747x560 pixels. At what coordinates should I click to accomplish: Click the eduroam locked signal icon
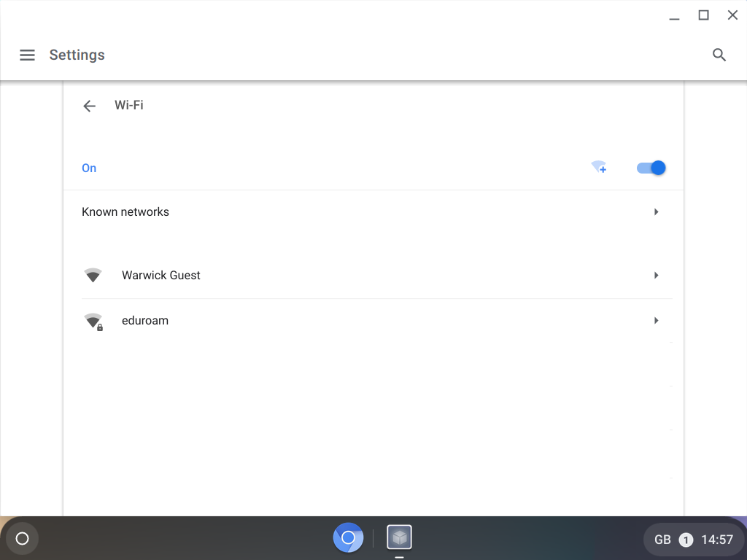click(x=93, y=321)
